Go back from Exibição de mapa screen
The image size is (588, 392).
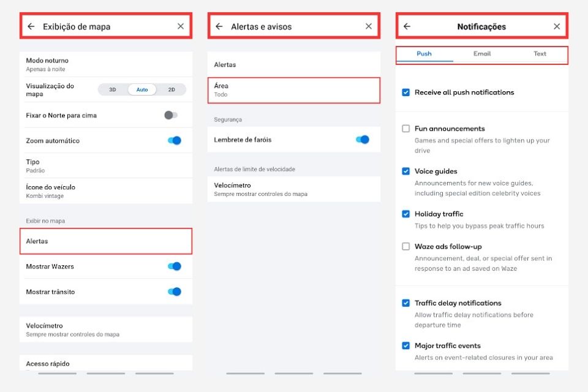click(x=31, y=26)
